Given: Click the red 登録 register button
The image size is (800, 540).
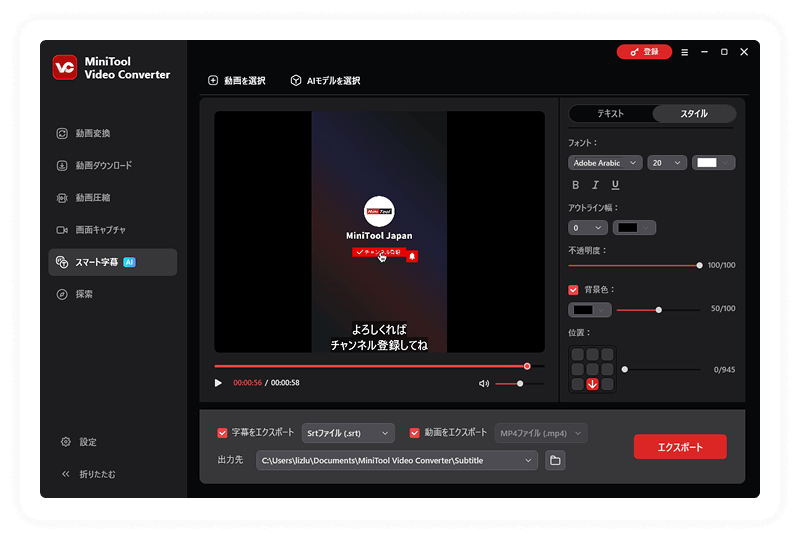Looking at the screenshot, I should (644, 52).
